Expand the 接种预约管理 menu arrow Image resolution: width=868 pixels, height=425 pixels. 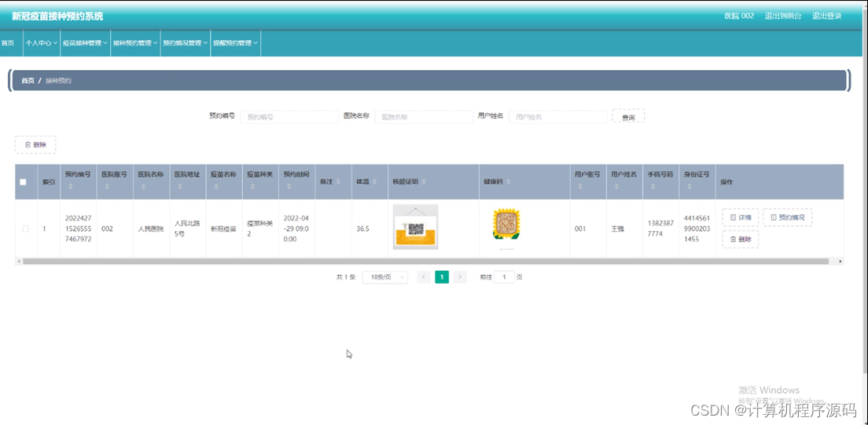coord(155,43)
